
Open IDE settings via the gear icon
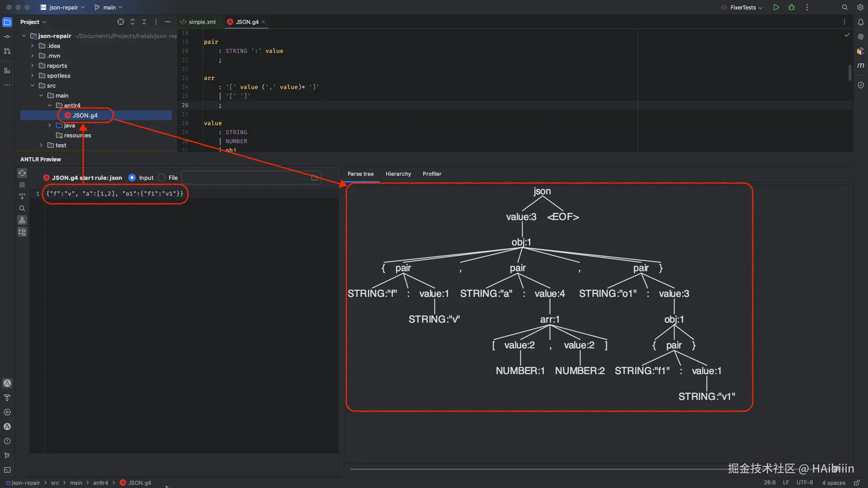[x=860, y=7]
